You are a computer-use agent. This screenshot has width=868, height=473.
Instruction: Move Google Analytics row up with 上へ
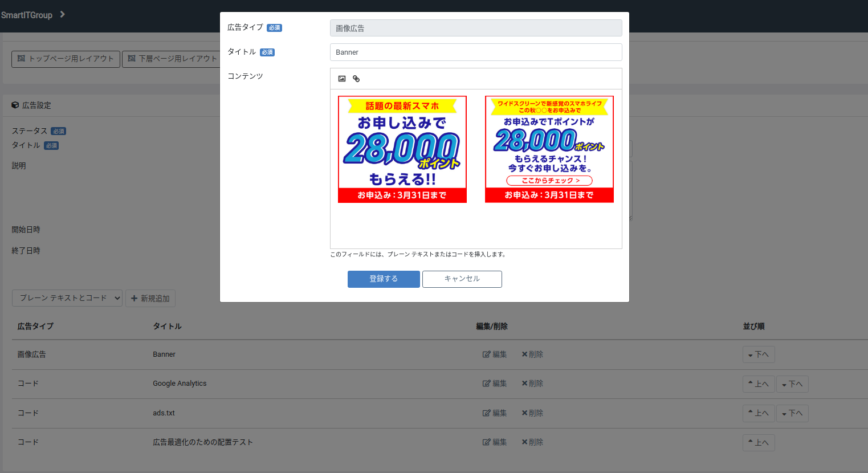pos(759,384)
